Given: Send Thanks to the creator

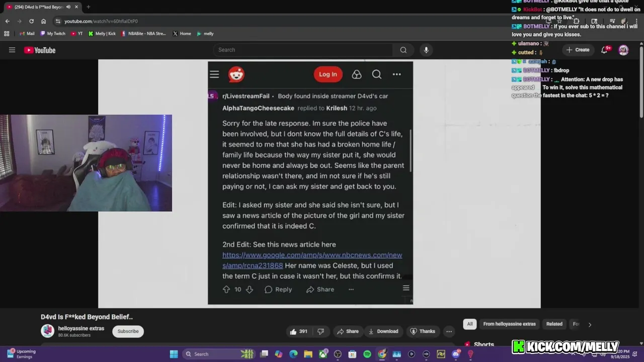Looking at the screenshot, I should pos(423,331).
